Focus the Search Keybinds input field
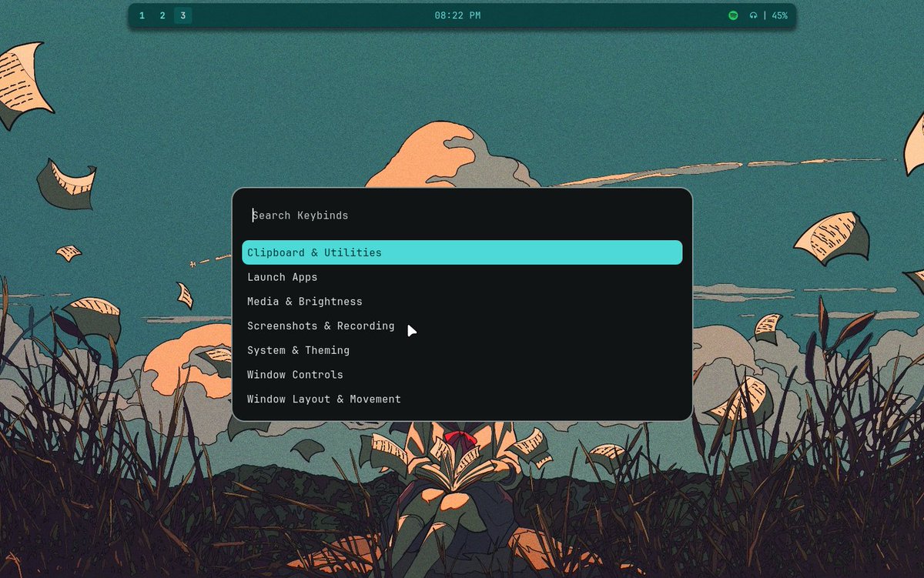This screenshot has width=924, height=578. coord(462,215)
